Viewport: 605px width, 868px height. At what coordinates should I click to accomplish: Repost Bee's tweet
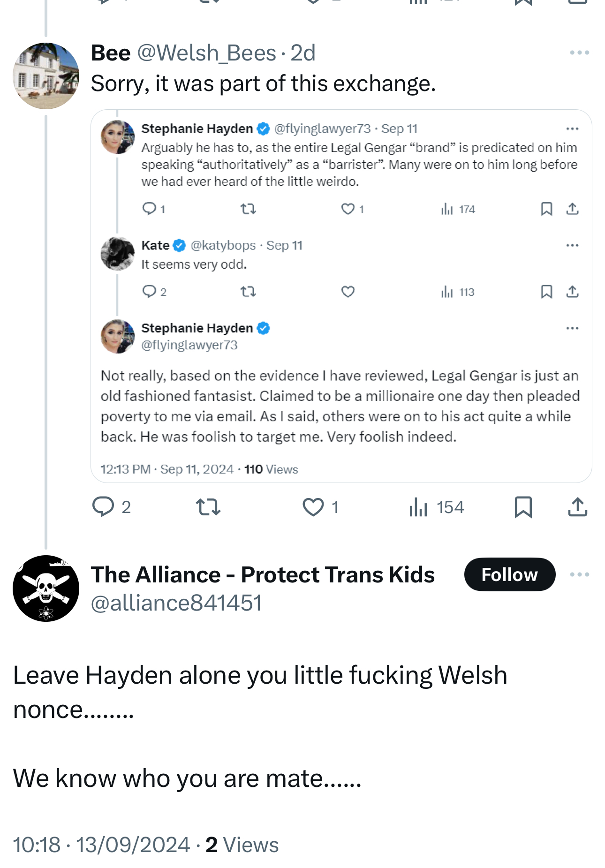click(208, 507)
